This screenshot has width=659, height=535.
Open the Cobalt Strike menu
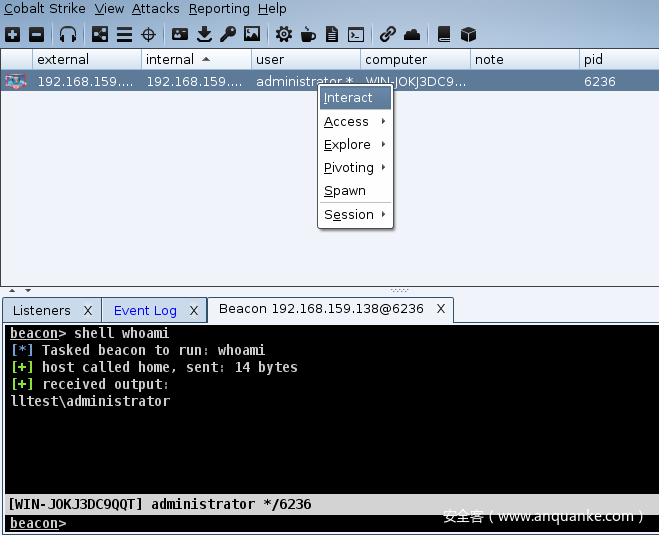coord(45,8)
